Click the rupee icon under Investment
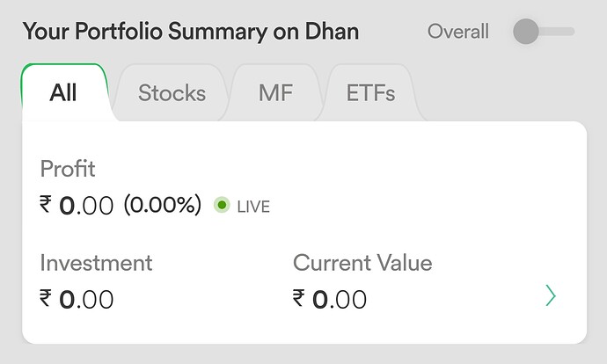The image size is (607, 364). point(45,298)
